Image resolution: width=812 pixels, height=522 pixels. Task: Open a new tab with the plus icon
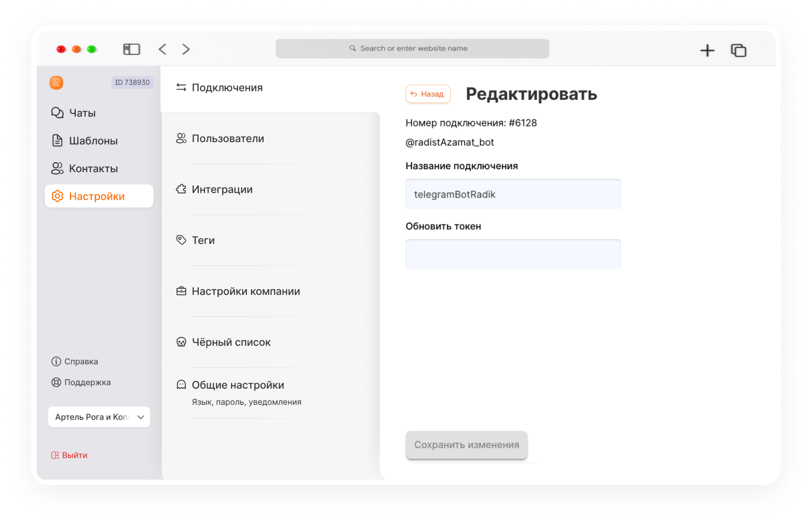707,50
